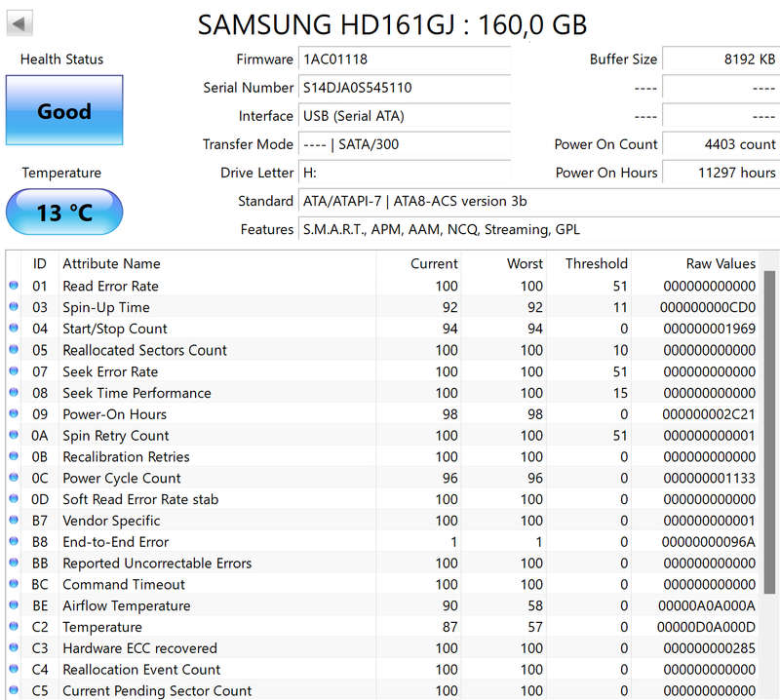Select the Reallocated Sectors Count attribute name
780x700 pixels.
144,350
